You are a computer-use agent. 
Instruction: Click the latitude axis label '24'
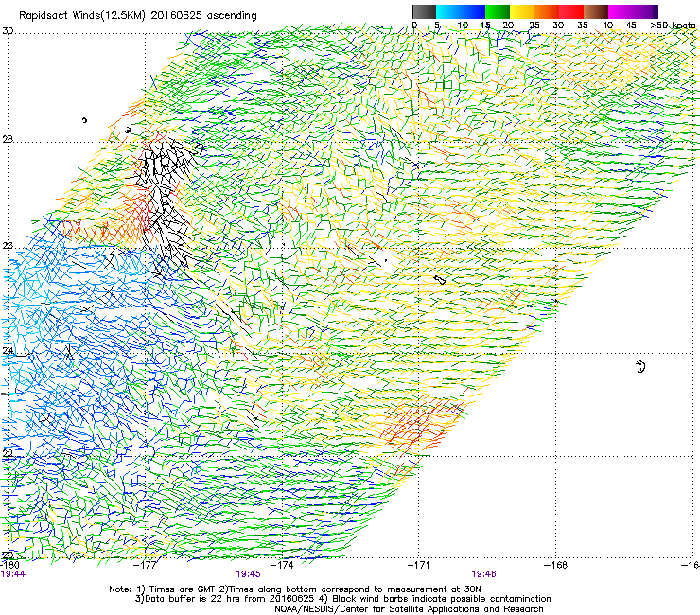pyautogui.click(x=8, y=351)
